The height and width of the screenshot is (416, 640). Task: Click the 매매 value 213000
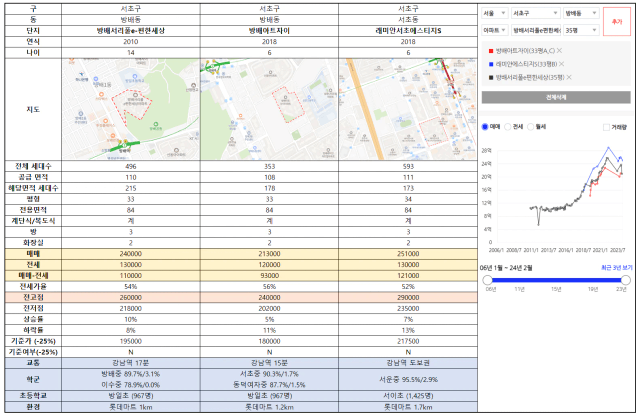tap(269, 254)
